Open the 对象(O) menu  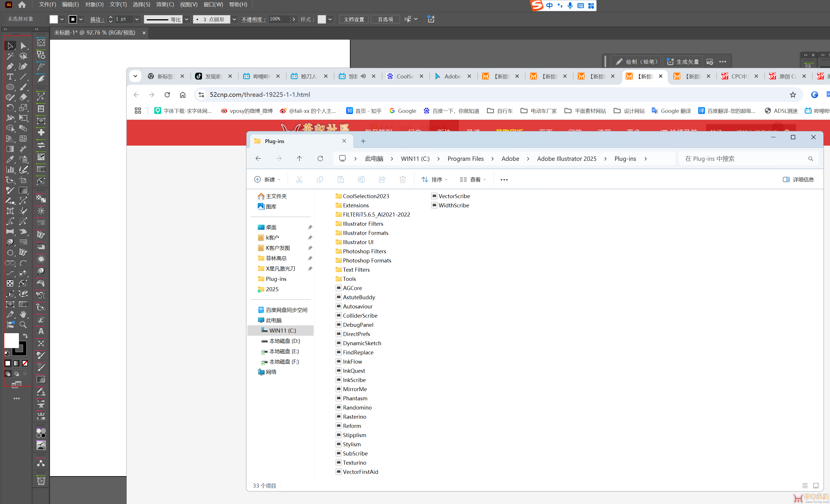point(94,4)
